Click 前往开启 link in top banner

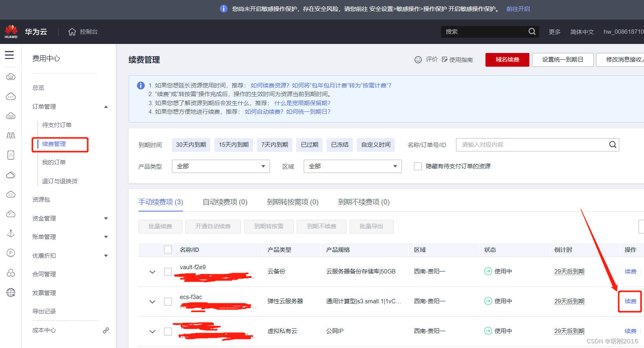click(518, 9)
